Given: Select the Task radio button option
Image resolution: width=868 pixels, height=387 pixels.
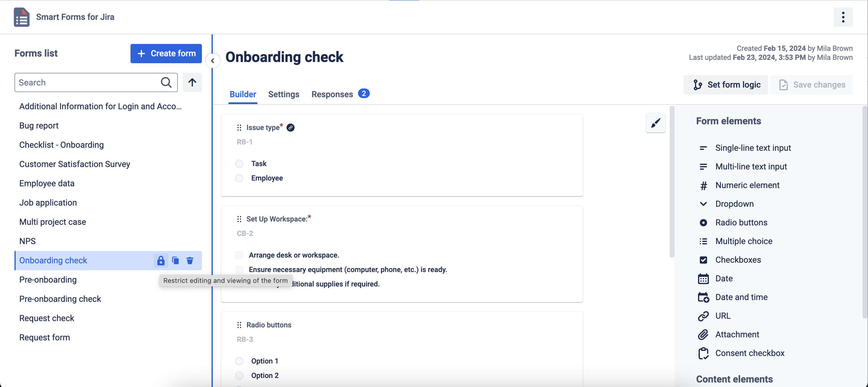Looking at the screenshot, I should pos(240,163).
